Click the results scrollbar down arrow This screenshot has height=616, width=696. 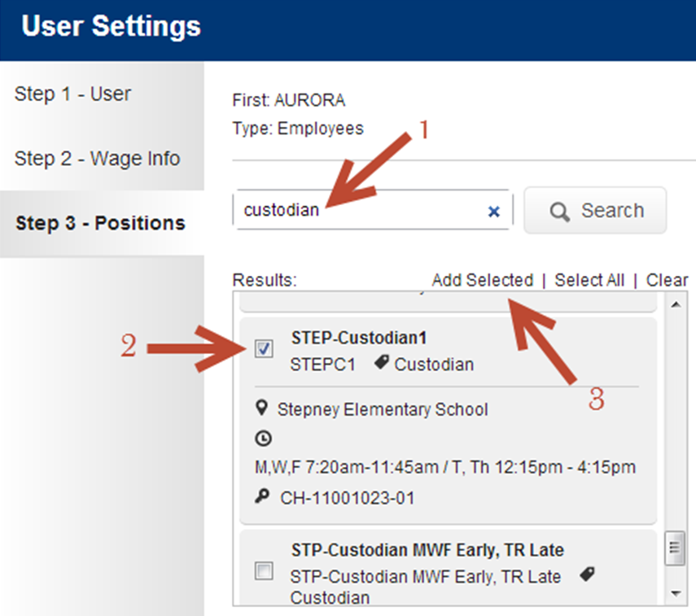(676, 593)
